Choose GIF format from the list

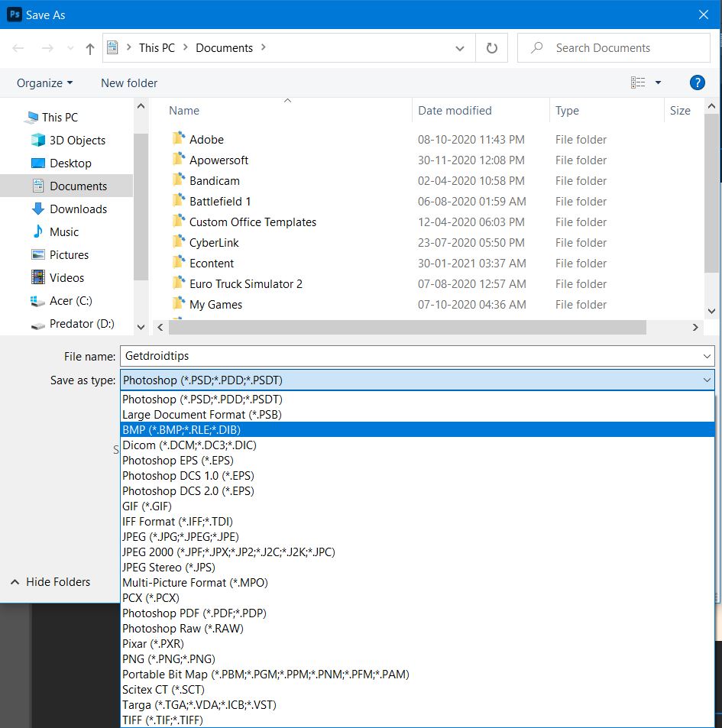[x=417, y=506]
